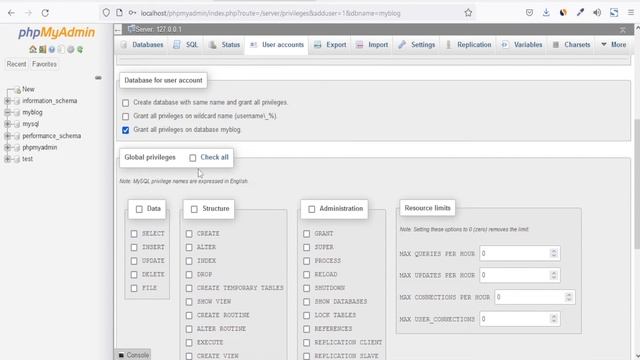
Task: Tick the Data group checkbox
Action: pyautogui.click(x=139, y=209)
